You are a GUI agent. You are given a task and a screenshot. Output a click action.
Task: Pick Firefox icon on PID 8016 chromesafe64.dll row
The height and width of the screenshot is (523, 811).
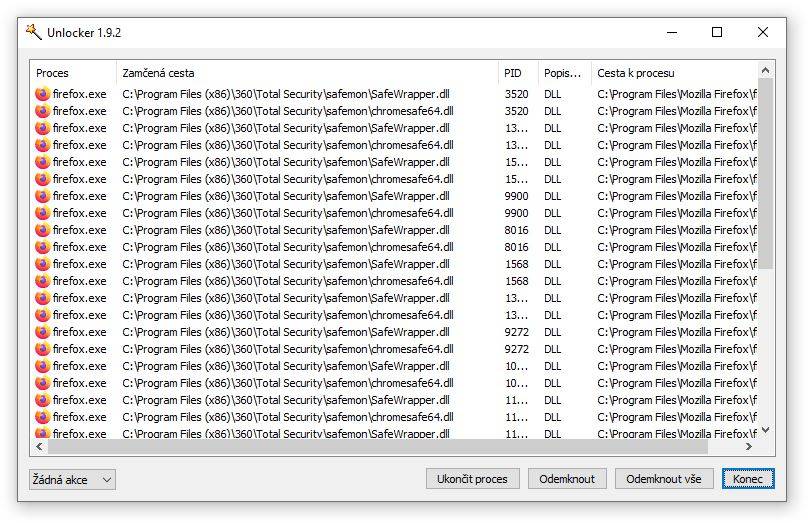(x=42, y=247)
